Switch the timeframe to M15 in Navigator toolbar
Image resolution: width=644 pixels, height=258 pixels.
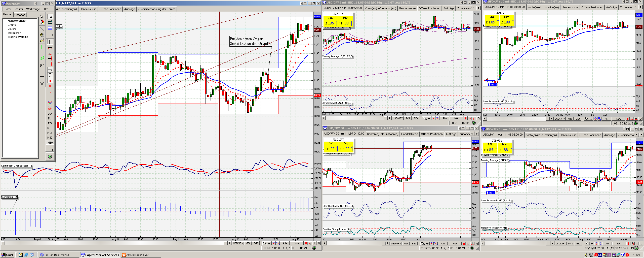tap(50, 133)
